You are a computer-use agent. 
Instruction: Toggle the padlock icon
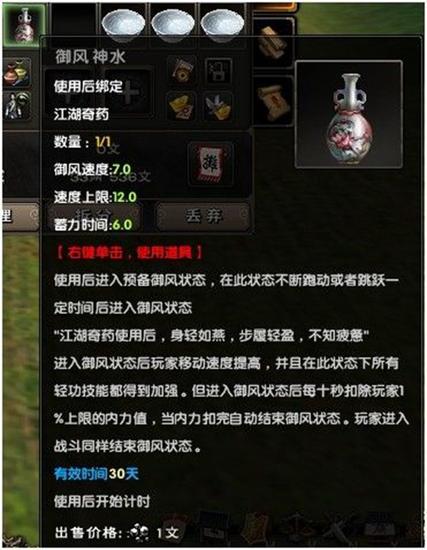(218, 71)
